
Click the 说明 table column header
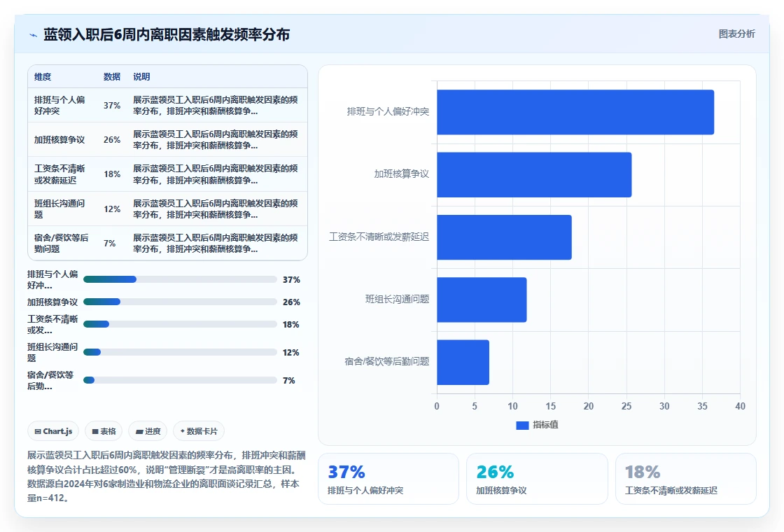tap(141, 76)
